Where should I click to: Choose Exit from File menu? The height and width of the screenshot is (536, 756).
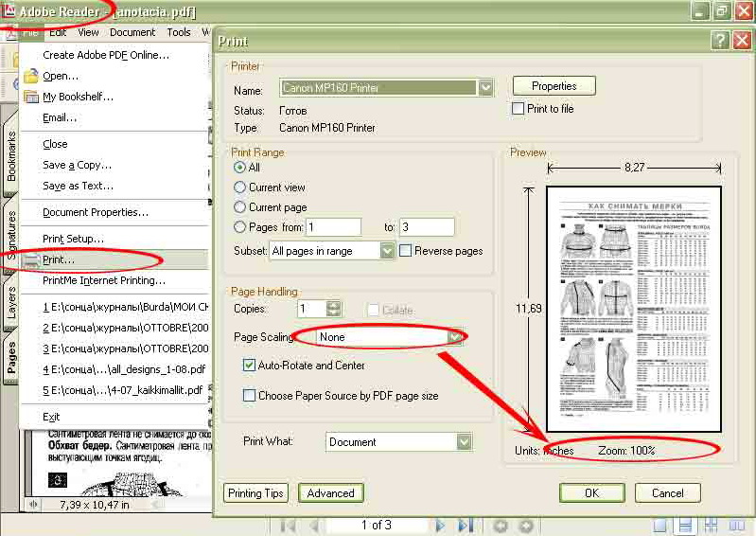pyautogui.click(x=115, y=417)
